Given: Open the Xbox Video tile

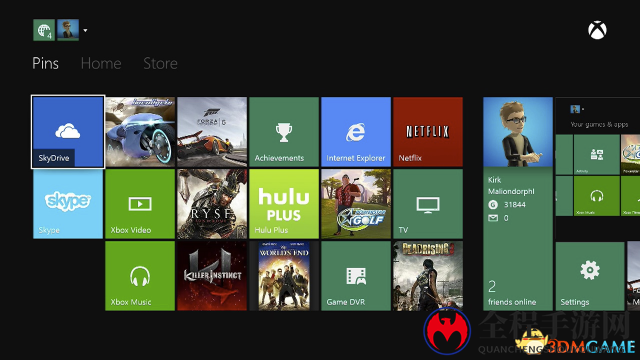Looking at the screenshot, I should pos(140,204).
